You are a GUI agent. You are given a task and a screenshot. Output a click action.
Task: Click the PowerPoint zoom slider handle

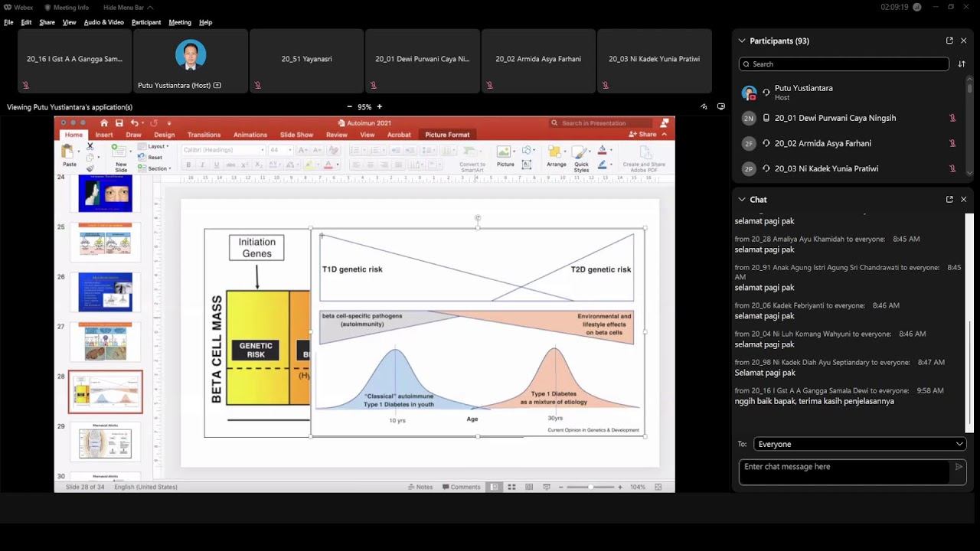click(590, 487)
